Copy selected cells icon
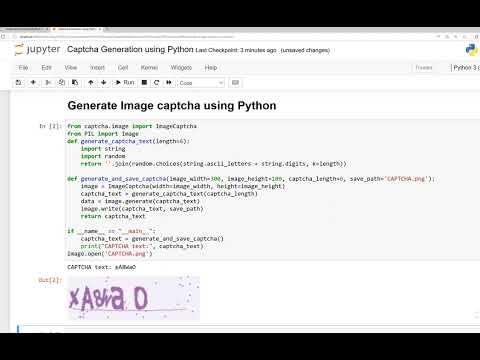Screen dimensions: 480x360 [x=62, y=82]
